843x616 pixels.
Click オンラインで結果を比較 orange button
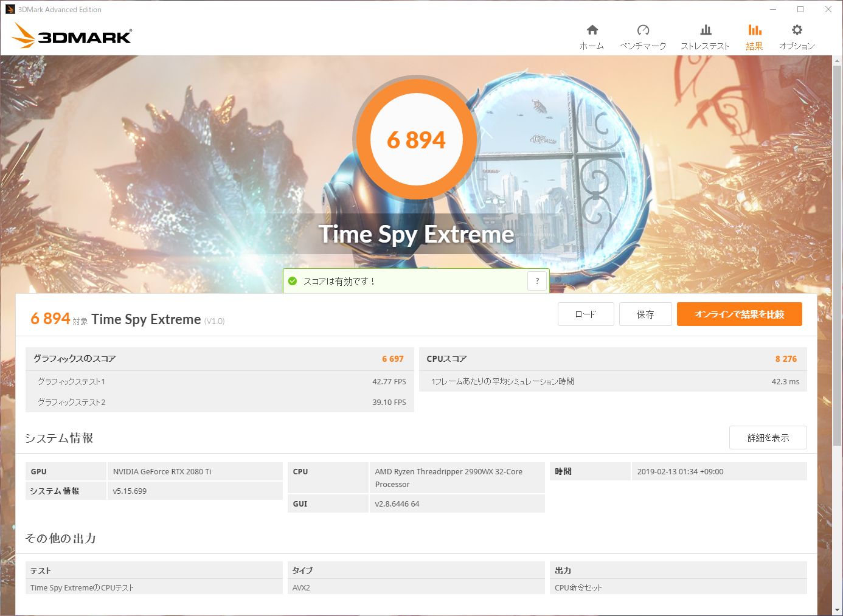(x=739, y=314)
